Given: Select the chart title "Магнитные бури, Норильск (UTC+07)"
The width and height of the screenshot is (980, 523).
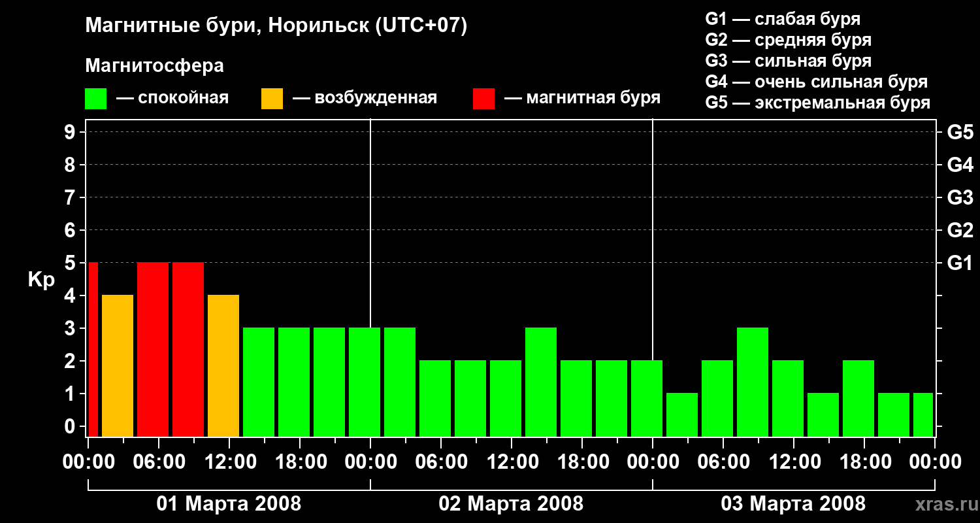Looking at the screenshot, I should (x=276, y=26).
